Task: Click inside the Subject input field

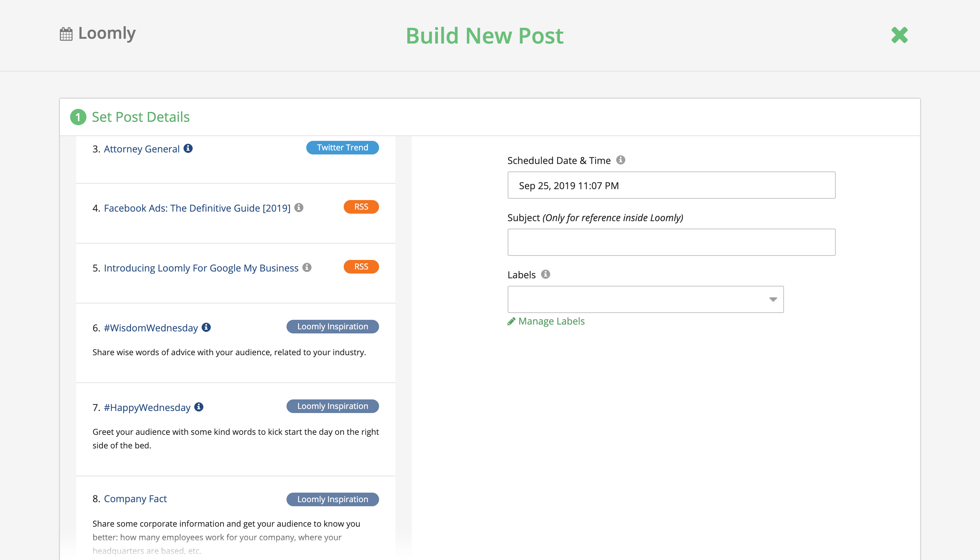Action: click(671, 242)
